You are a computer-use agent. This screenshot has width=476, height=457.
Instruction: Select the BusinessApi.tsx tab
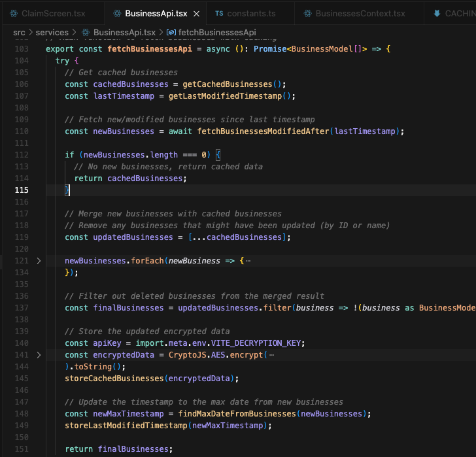[x=156, y=14]
